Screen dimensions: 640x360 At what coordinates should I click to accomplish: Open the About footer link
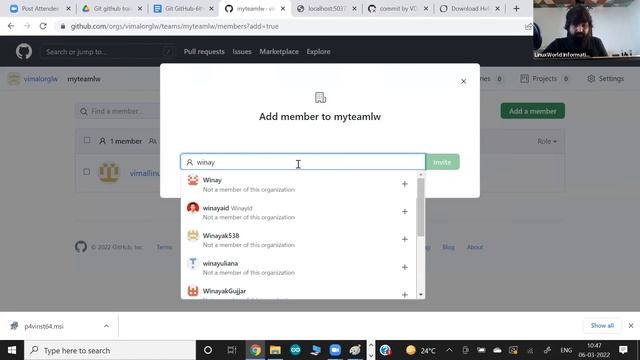point(475,247)
